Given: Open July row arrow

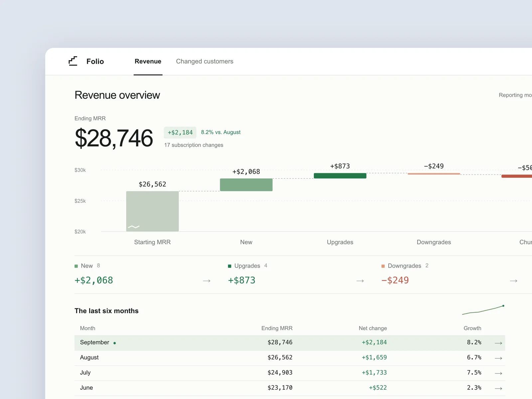Looking at the screenshot, I should [498, 373].
